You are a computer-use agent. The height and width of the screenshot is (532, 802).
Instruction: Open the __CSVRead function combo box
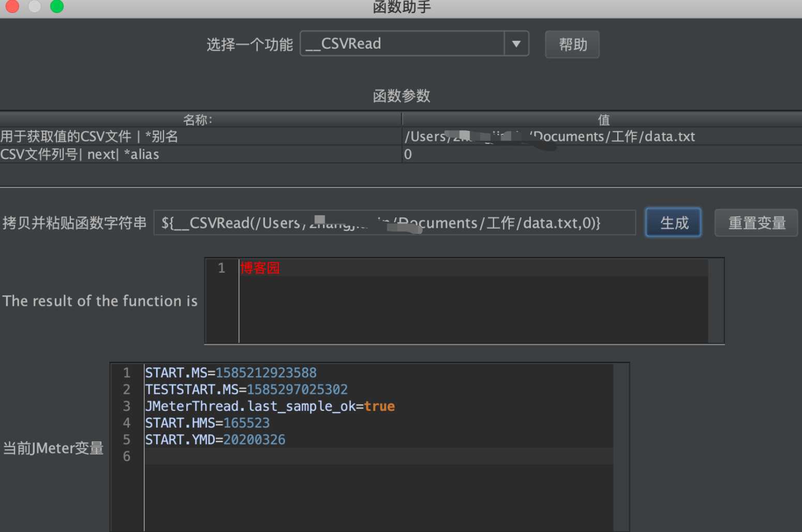pyautogui.click(x=414, y=43)
